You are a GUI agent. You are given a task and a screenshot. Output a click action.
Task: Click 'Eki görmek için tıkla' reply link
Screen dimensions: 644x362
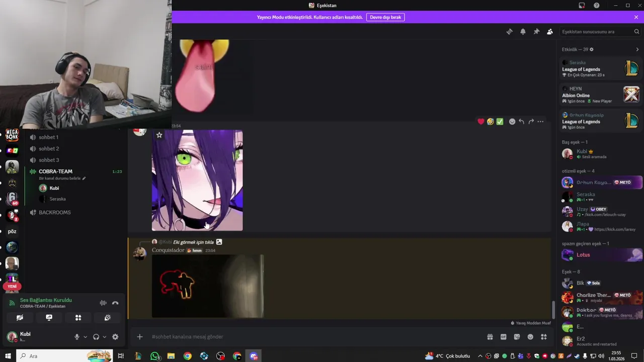click(193, 242)
